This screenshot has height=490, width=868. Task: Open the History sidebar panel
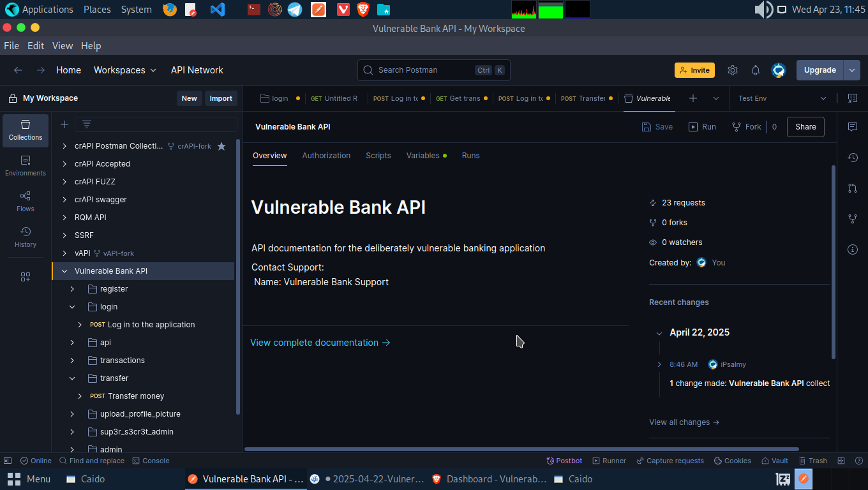26,237
